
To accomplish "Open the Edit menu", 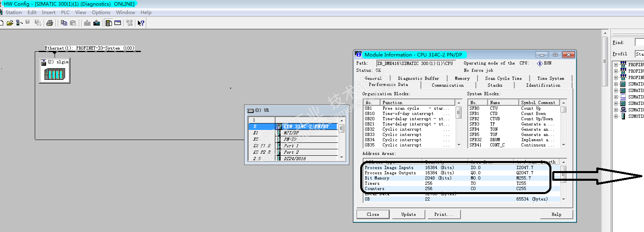I will [32, 13].
